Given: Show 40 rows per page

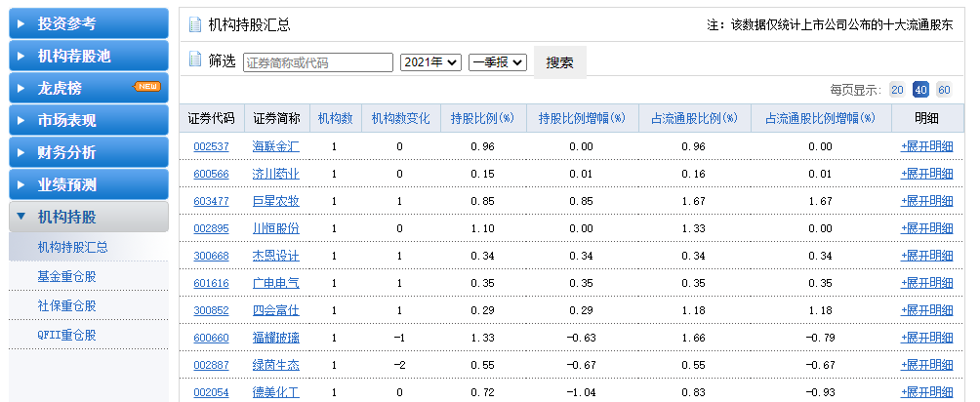Looking at the screenshot, I should click(920, 90).
